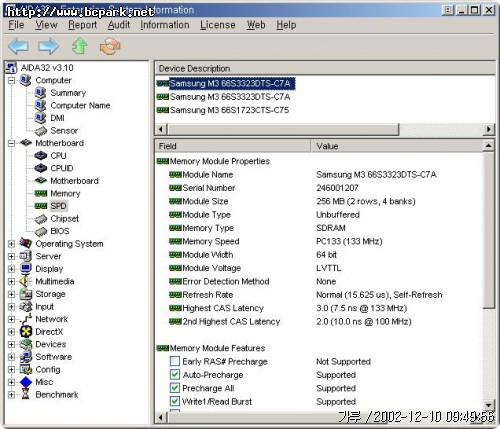Open the File menu
This screenshot has height=429, width=500.
click(x=16, y=25)
